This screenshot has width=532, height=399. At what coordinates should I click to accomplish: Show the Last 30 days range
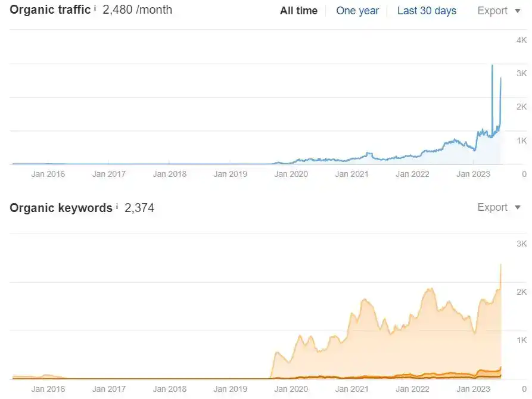click(x=427, y=11)
